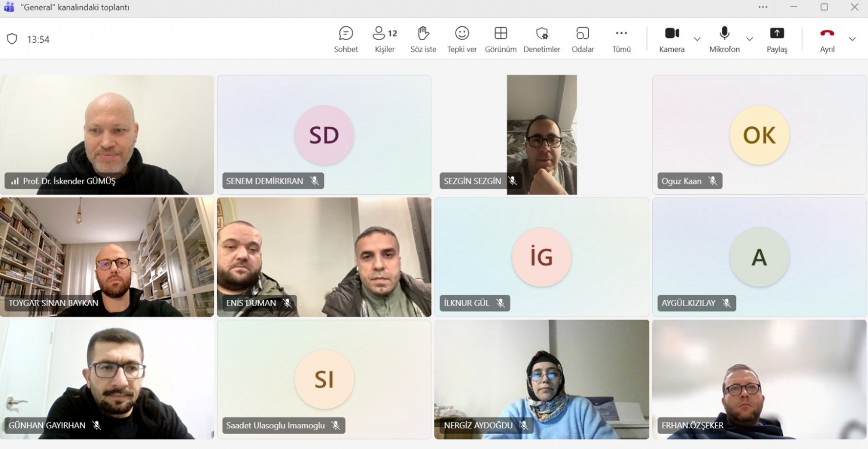This screenshot has width=868, height=449.
Task: Select the SENEM DEMİRKIRAN participant tile
Action: click(324, 135)
